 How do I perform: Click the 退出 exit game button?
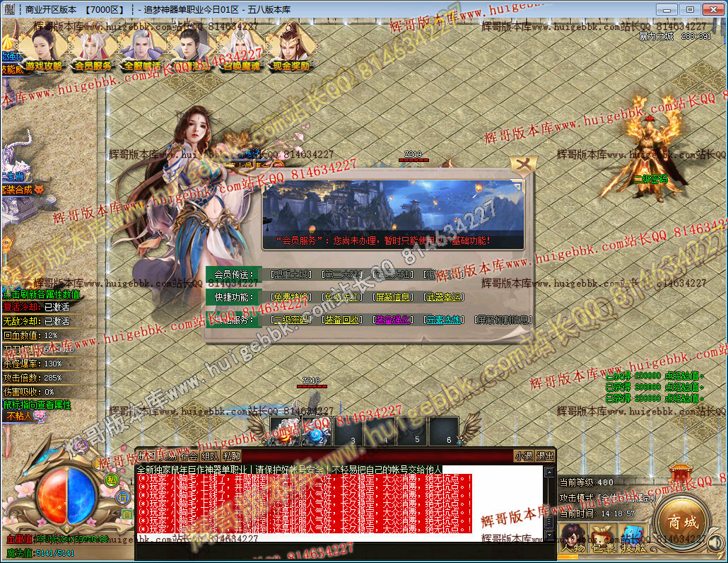click(545, 456)
